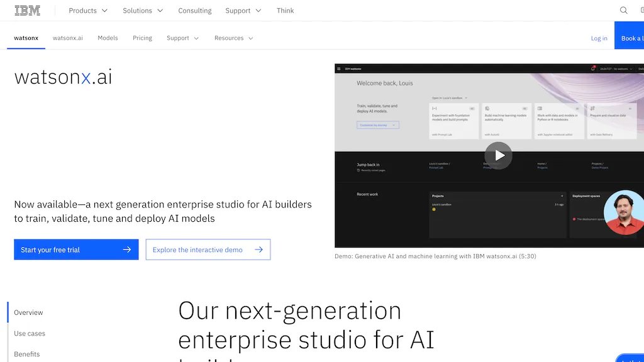The width and height of the screenshot is (644, 362).
Task: Select Pricing in the navigation
Action: click(x=142, y=38)
